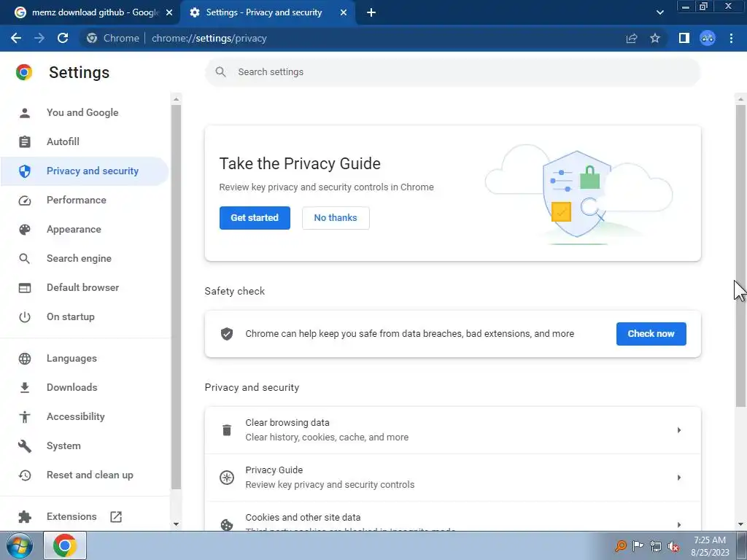
Task: Click the gauge icon for Performance
Action: click(x=25, y=201)
